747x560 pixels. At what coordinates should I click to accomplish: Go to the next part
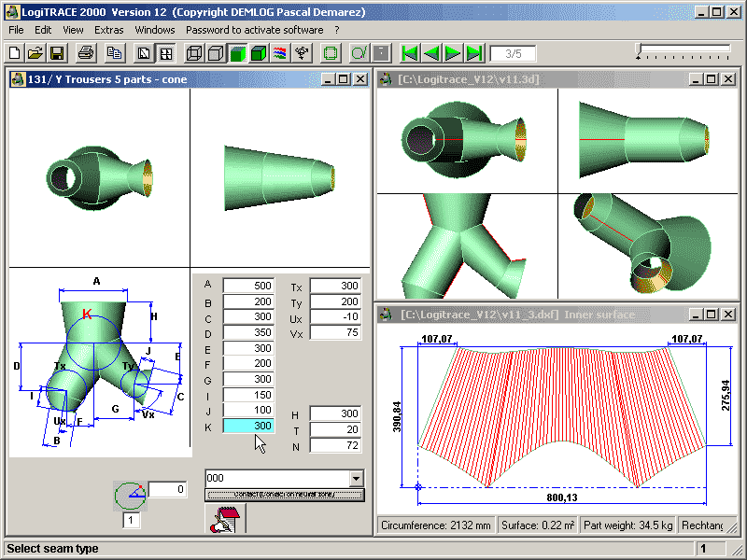[453, 53]
